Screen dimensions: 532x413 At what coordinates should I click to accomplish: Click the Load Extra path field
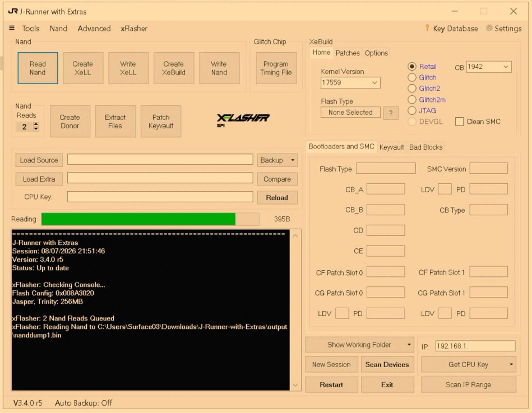160,178
